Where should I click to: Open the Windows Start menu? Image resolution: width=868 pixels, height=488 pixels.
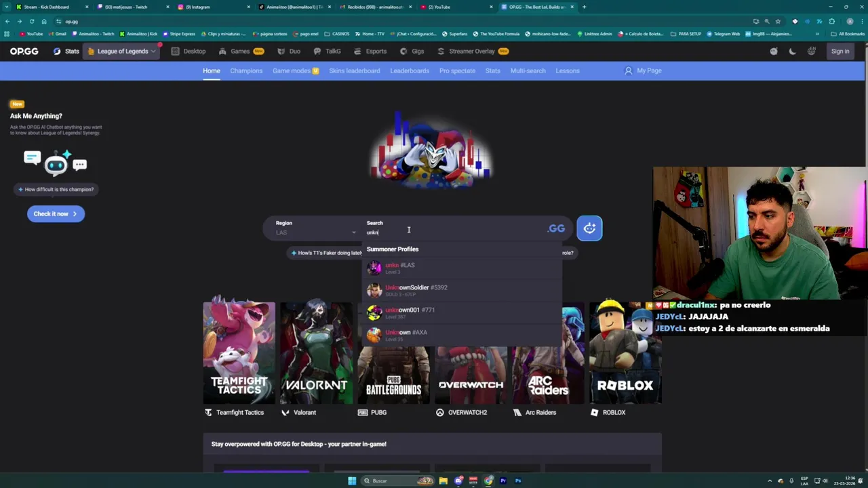[x=352, y=481]
